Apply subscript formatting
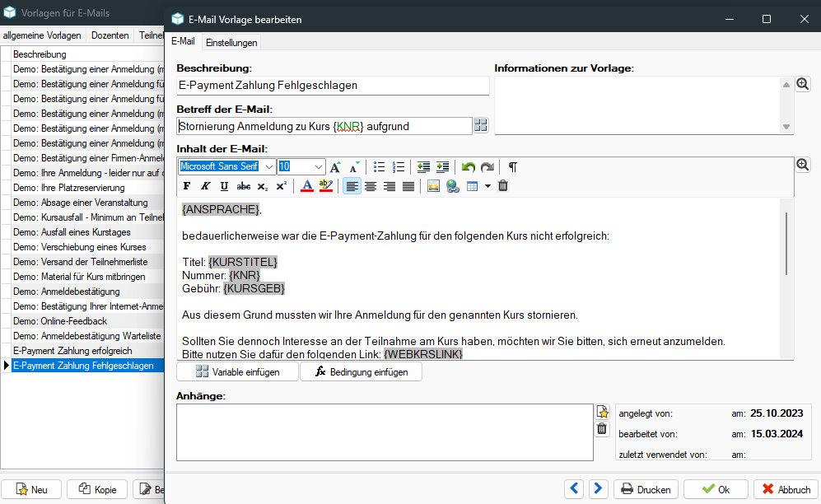Viewport: 821px width, 504px height. [263, 186]
